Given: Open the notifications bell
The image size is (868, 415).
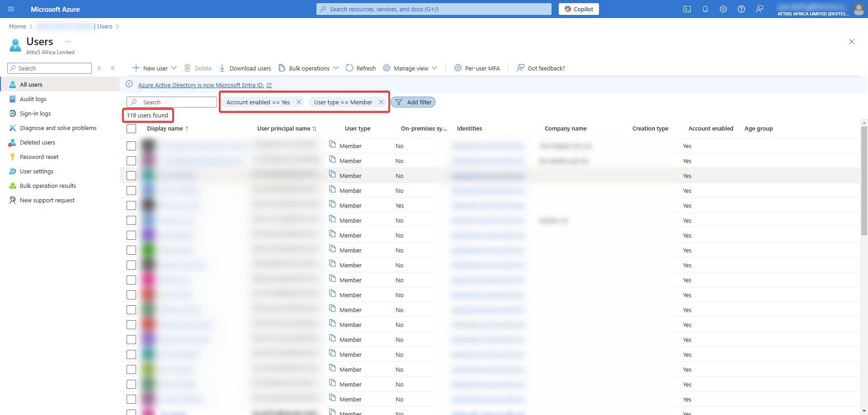Looking at the screenshot, I should pos(705,9).
